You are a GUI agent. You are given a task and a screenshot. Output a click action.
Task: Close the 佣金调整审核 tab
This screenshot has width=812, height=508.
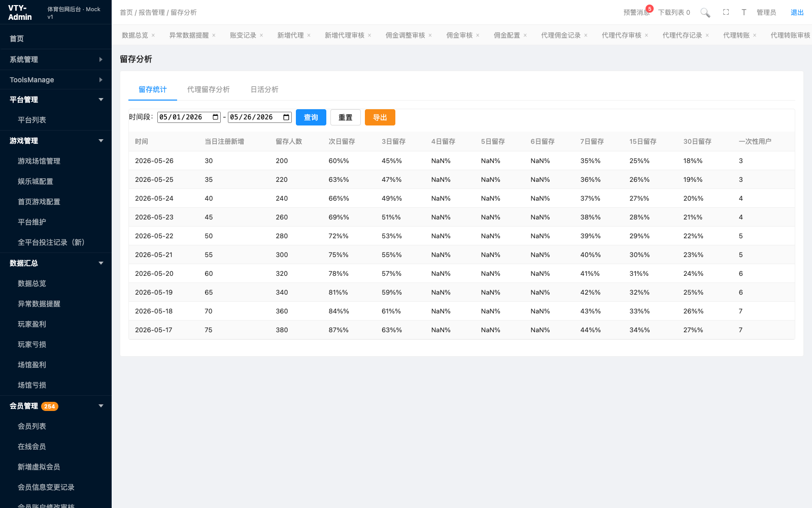point(430,36)
